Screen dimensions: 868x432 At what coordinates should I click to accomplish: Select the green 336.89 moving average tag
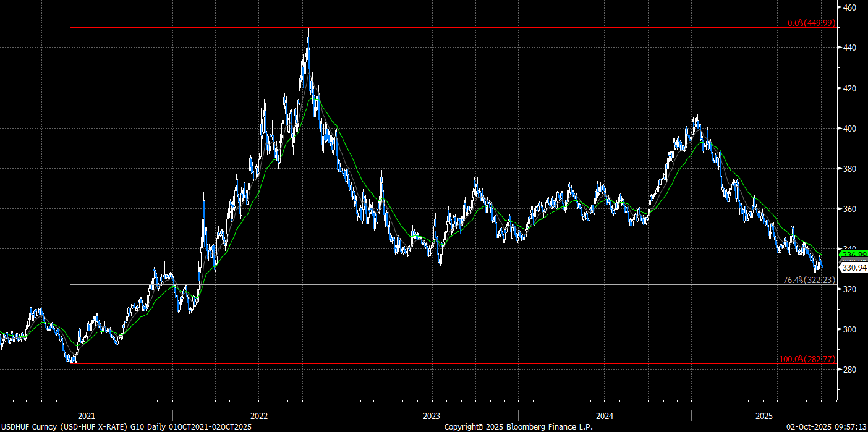(x=852, y=254)
